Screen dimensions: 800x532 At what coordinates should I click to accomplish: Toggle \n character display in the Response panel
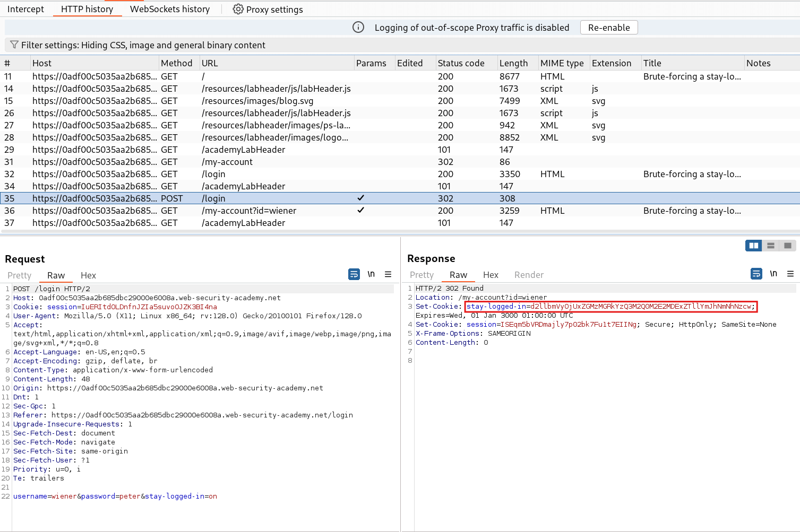click(773, 274)
